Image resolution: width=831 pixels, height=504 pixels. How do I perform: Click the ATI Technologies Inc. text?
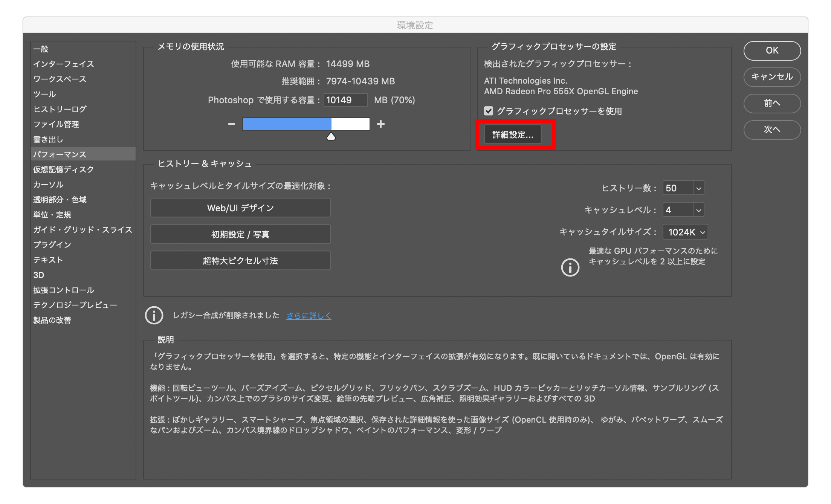point(525,81)
